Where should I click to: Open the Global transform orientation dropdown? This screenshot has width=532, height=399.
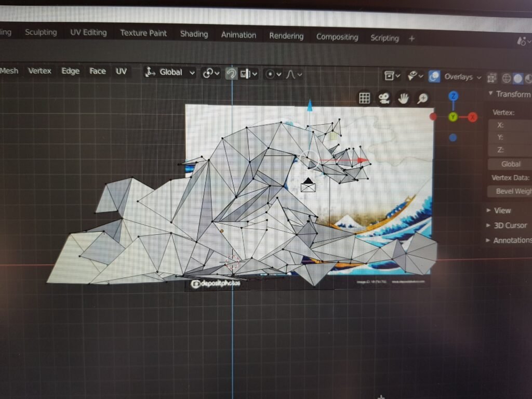click(x=170, y=73)
